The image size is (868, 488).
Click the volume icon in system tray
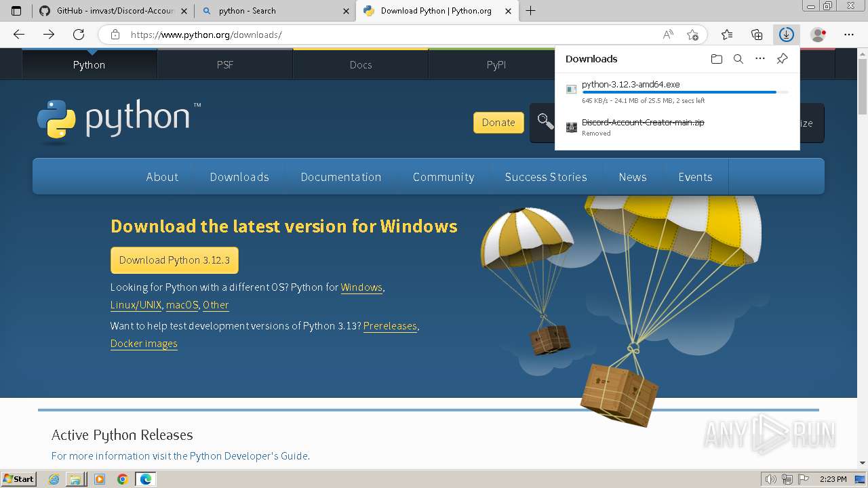[771, 479]
